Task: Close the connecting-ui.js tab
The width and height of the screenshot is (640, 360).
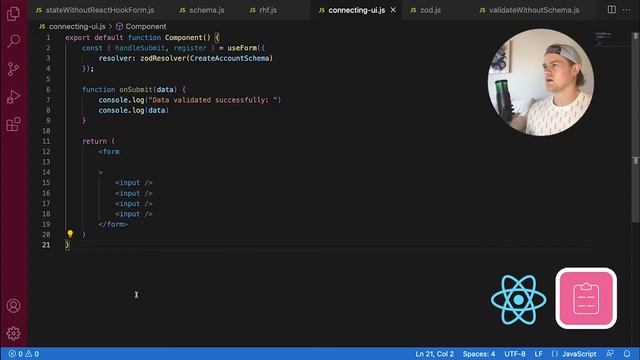Action: click(x=393, y=10)
